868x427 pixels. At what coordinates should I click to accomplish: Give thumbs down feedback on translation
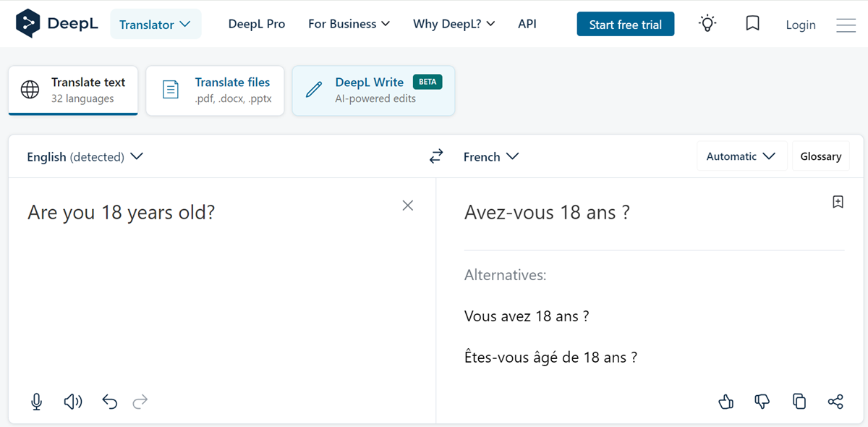coord(762,402)
